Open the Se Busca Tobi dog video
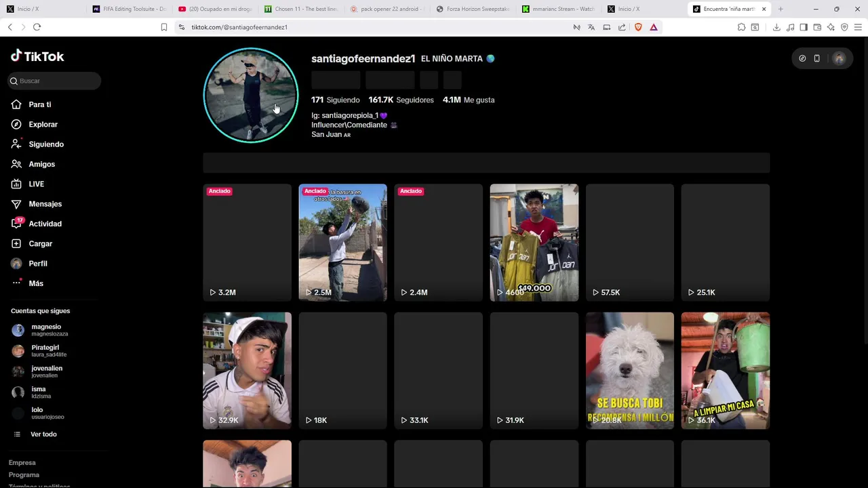This screenshot has height=488, width=868. tap(629, 371)
